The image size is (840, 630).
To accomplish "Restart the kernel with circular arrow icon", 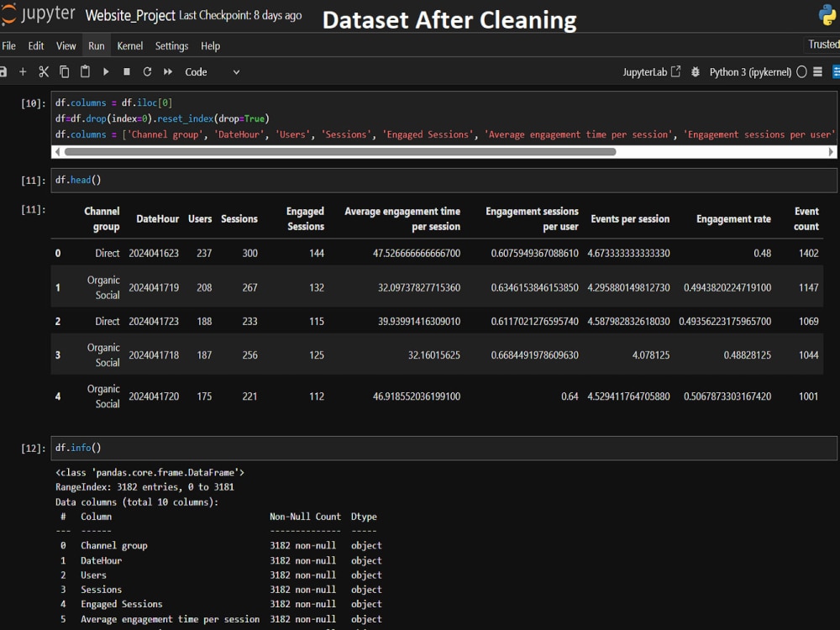I will (147, 71).
